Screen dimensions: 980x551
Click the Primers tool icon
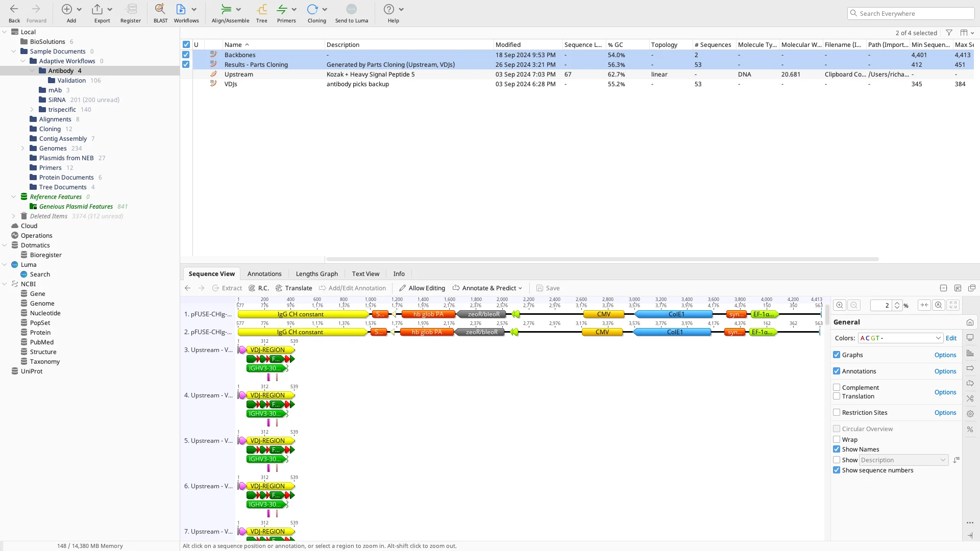pyautogui.click(x=282, y=9)
